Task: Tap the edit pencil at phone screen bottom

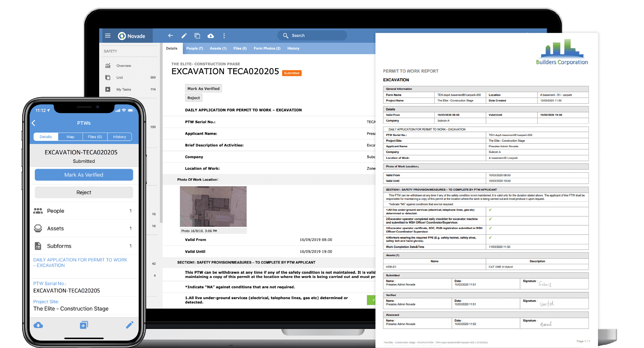Action: [x=130, y=325]
